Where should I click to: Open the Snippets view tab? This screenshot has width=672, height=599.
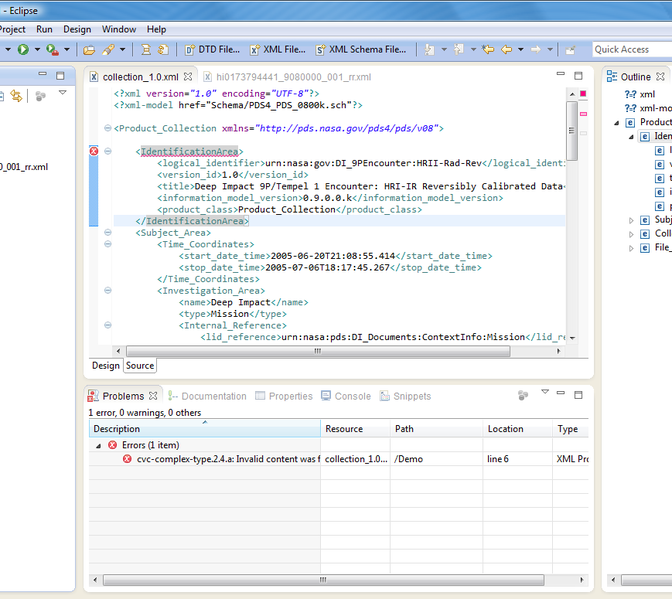coord(405,396)
